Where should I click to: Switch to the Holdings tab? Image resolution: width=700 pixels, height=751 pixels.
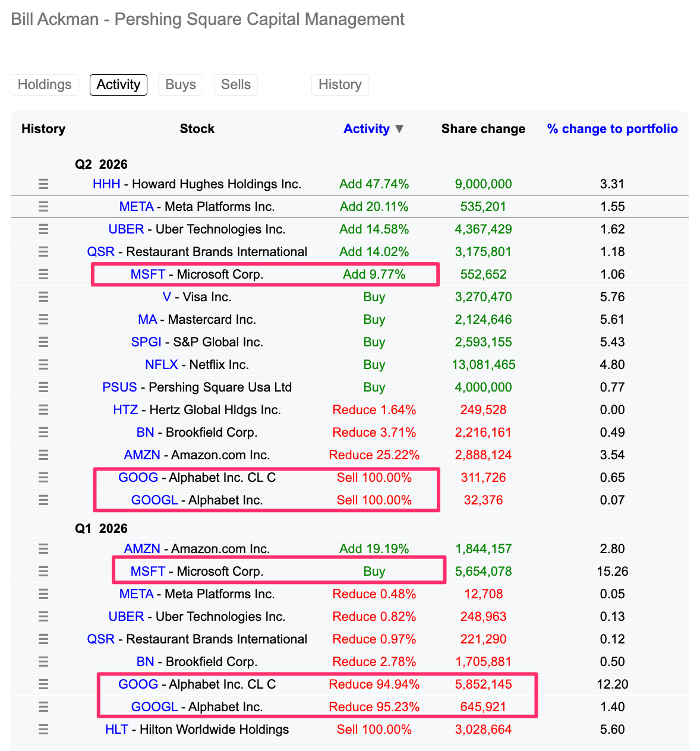point(45,84)
